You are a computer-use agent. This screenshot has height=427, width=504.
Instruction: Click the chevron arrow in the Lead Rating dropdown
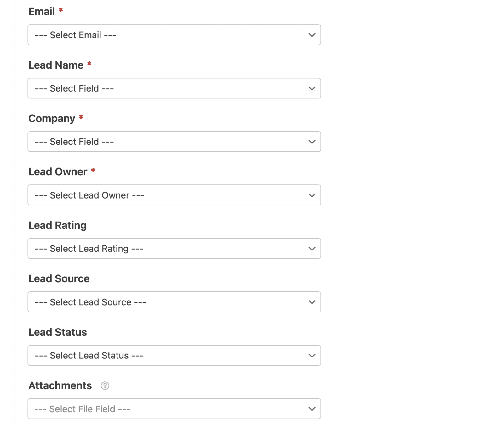tap(312, 249)
